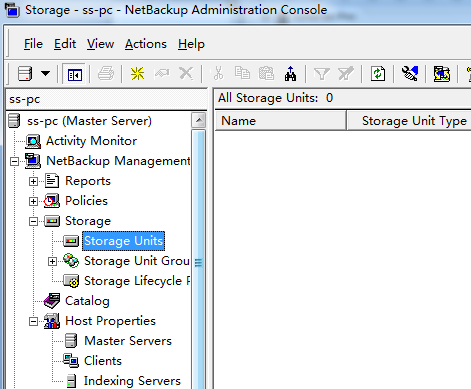Collapse the Host Properties node
Image resolution: width=471 pixels, height=389 pixels.
coord(33,321)
